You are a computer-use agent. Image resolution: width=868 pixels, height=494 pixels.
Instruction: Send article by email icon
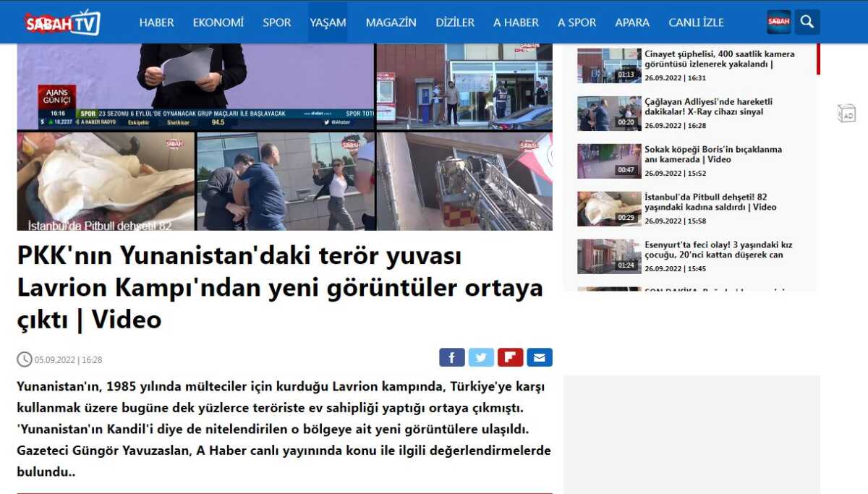click(x=539, y=357)
